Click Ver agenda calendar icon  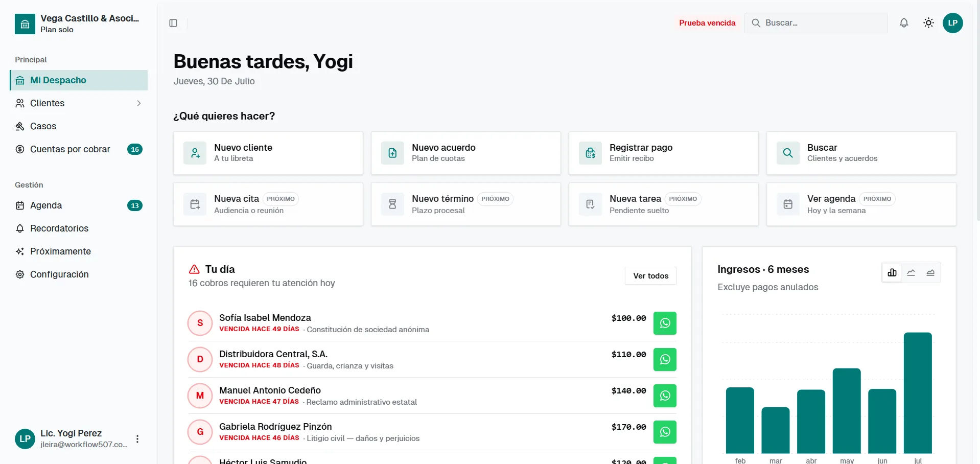(788, 204)
